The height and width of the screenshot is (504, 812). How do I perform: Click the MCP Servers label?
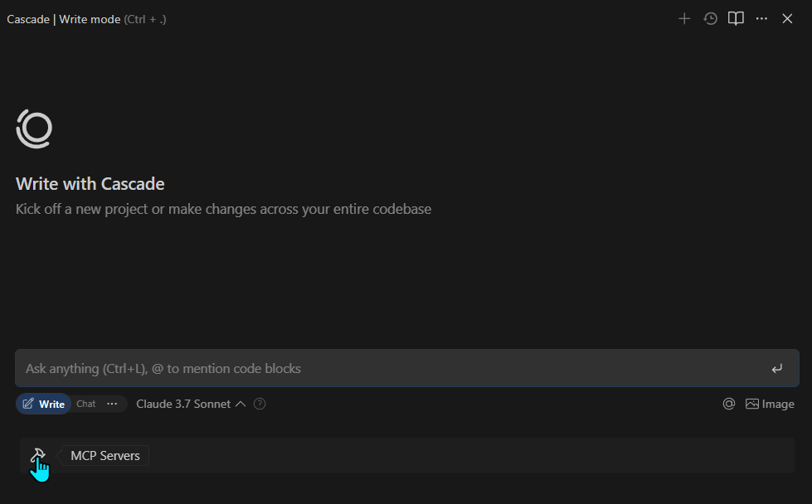pyautogui.click(x=105, y=456)
